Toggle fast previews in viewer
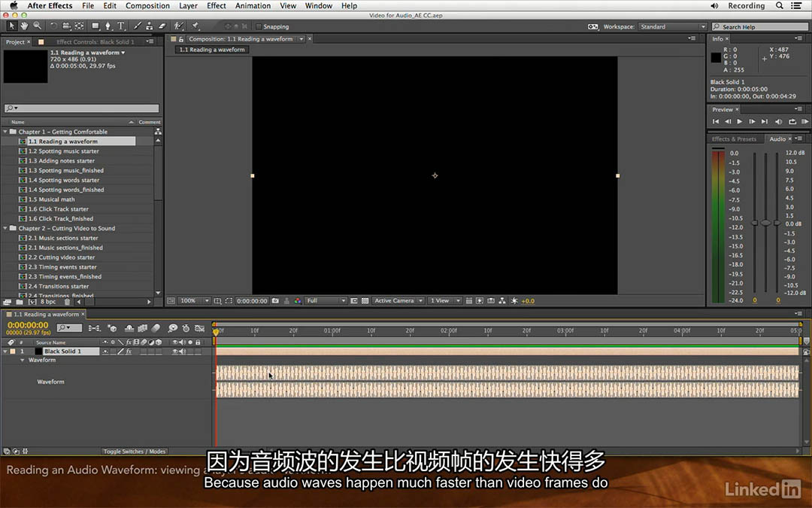Viewport: 812px width, 508px height. [480, 300]
